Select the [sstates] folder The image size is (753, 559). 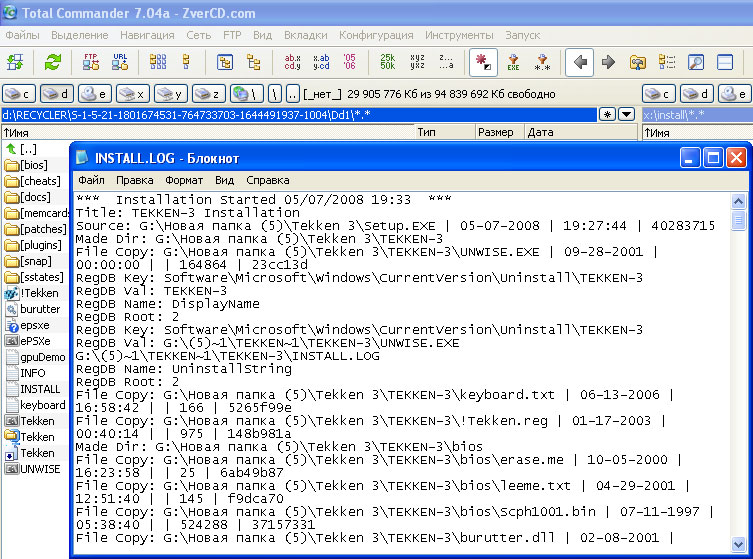click(x=34, y=277)
